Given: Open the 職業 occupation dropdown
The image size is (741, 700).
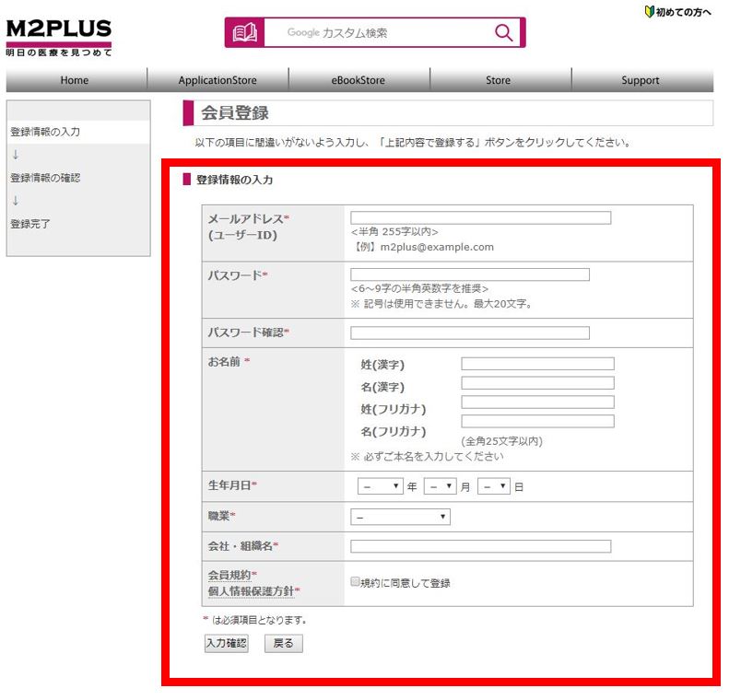Looking at the screenshot, I should (x=400, y=517).
